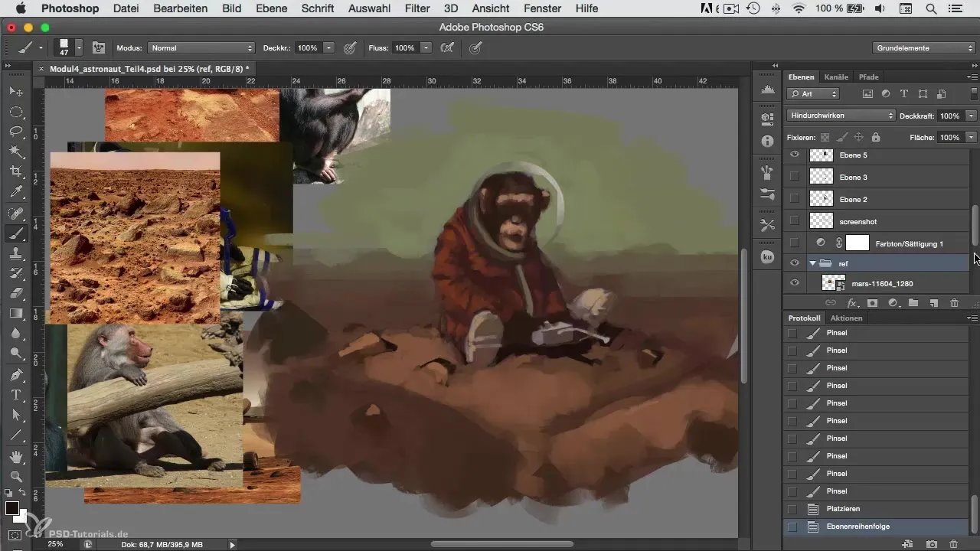Toggle lock all icon

pos(875,137)
